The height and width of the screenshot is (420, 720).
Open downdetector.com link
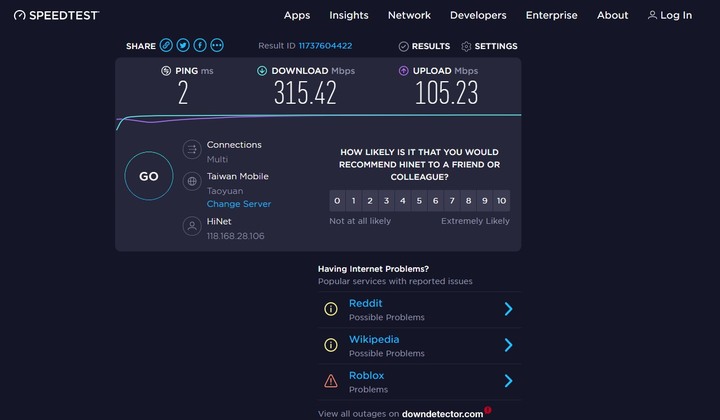pyautogui.click(x=442, y=414)
